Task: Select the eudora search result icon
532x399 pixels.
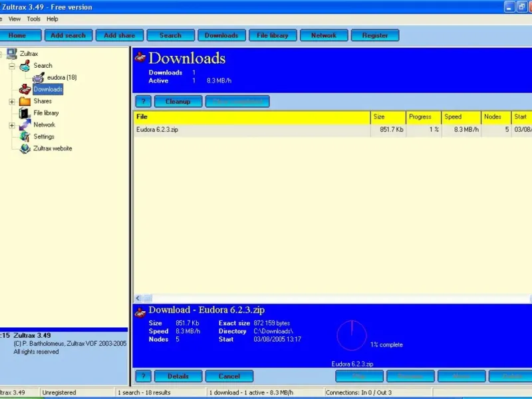Action: pos(39,78)
